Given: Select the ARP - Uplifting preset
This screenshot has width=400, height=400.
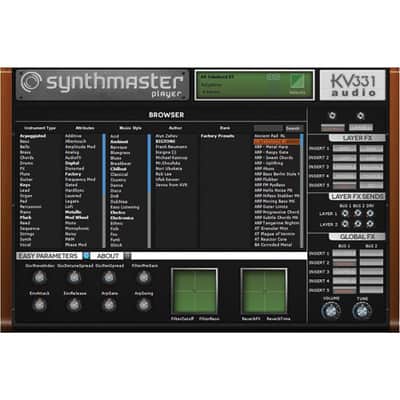Looking at the screenshot, I should pos(269,163).
